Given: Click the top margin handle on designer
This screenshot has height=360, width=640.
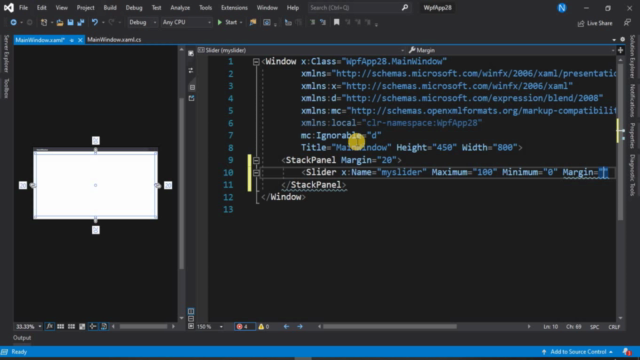Looking at the screenshot, I should (x=96, y=151).
